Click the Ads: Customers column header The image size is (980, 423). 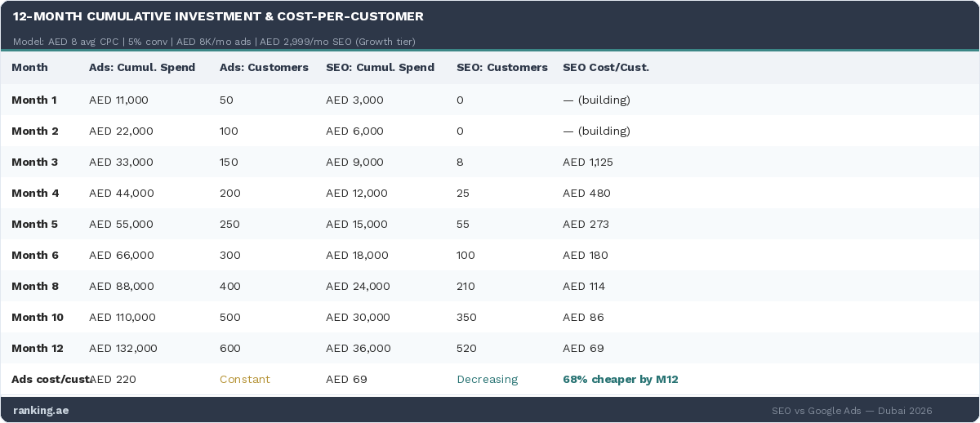pos(264,68)
